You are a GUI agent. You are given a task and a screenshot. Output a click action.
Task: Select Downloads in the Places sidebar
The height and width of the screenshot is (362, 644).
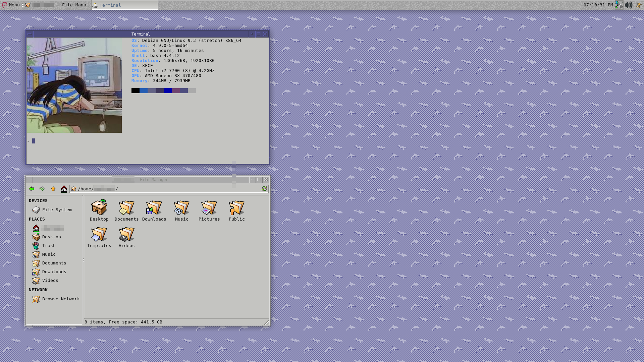49,272
